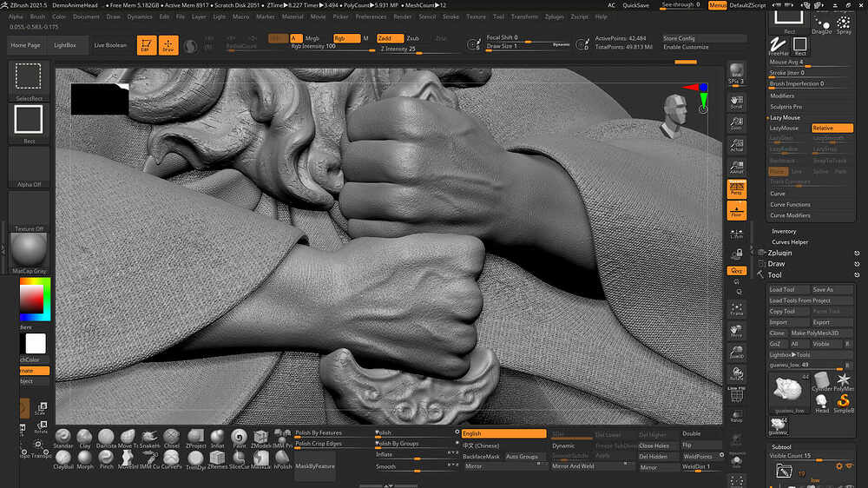Click the AAHalf icon

(736, 167)
